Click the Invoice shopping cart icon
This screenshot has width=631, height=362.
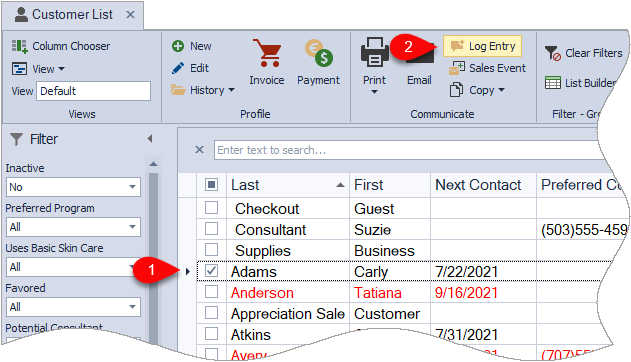[x=267, y=53]
